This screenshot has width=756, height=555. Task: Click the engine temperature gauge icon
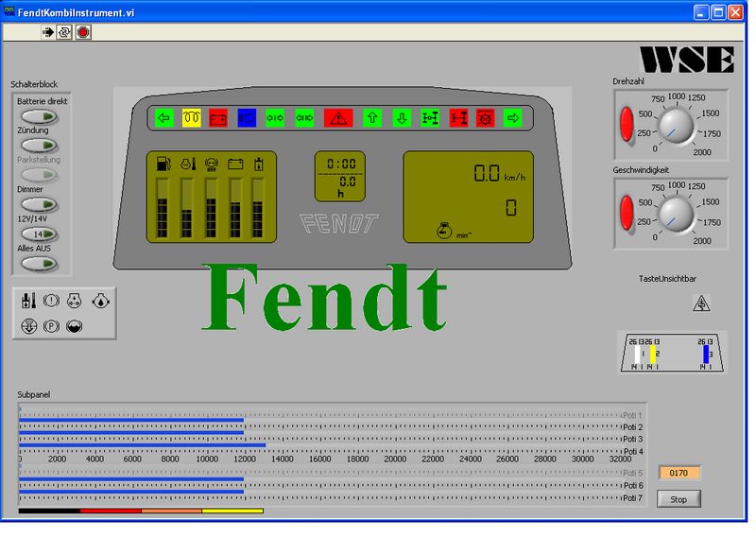coord(188,164)
